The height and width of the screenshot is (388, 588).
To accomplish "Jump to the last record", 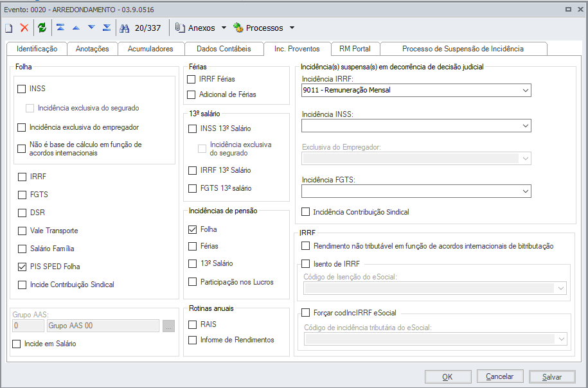I will click(x=107, y=28).
